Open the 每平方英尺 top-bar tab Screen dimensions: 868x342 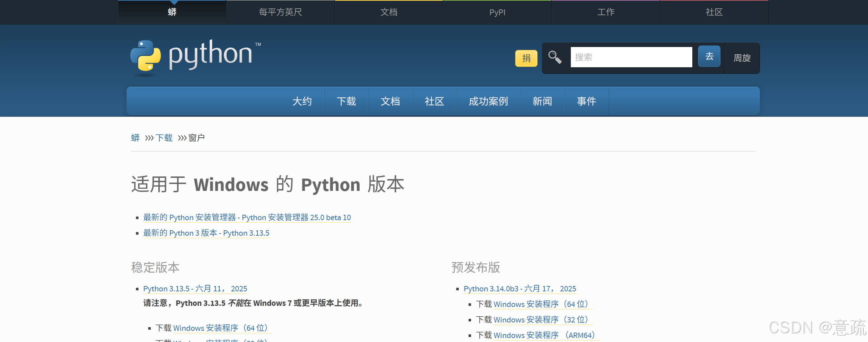pos(281,12)
